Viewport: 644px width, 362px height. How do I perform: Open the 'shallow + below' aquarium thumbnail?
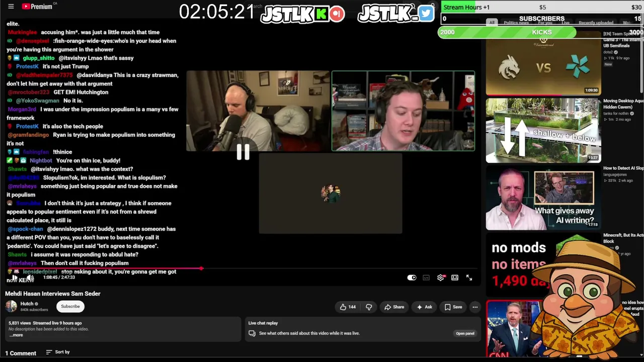543,130
